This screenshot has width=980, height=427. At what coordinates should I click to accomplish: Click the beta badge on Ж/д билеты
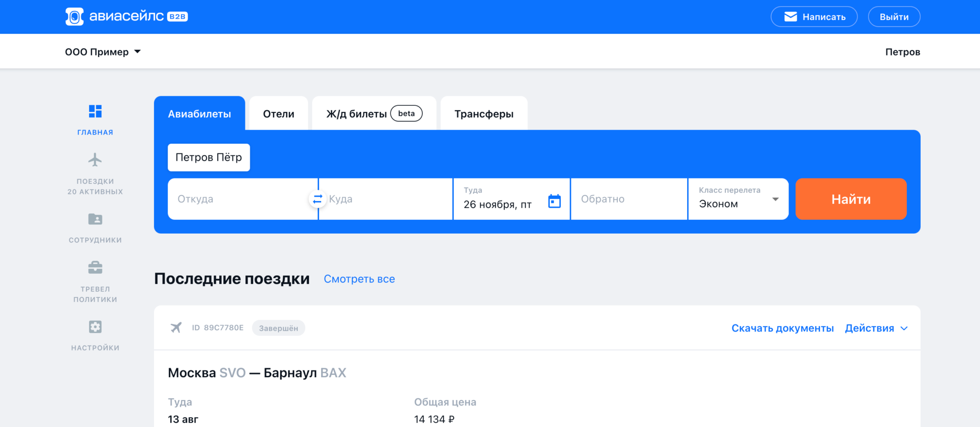click(x=406, y=113)
